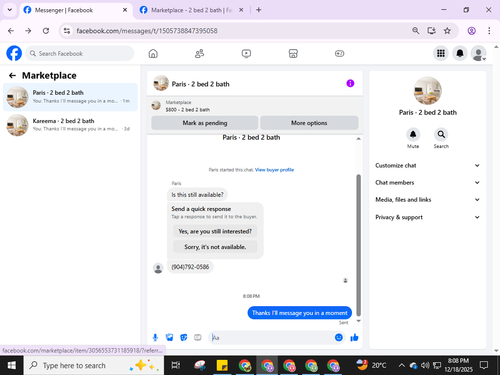The image size is (500, 375).
Task: Send a thumbs up like
Action: point(354,338)
